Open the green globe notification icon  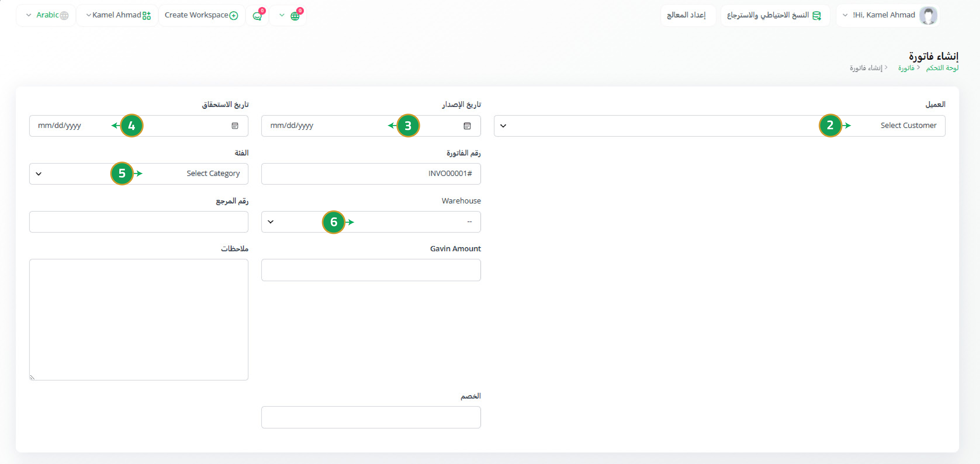pos(295,16)
